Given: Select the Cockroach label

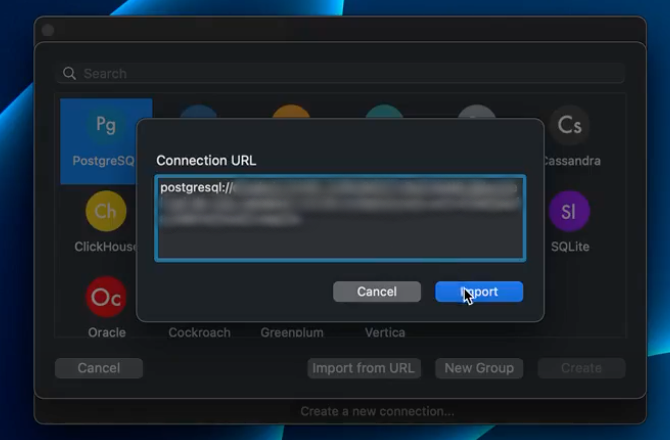Looking at the screenshot, I should pyautogui.click(x=200, y=332).
